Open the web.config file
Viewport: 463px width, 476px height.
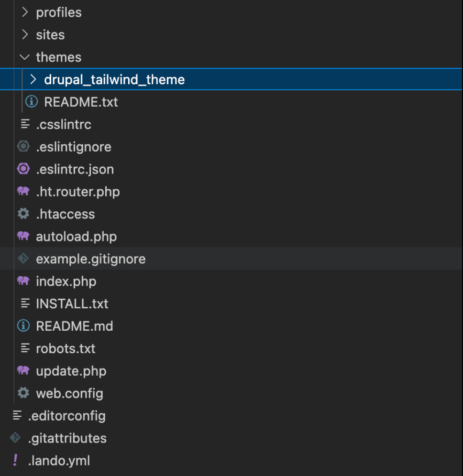point(69,393)
